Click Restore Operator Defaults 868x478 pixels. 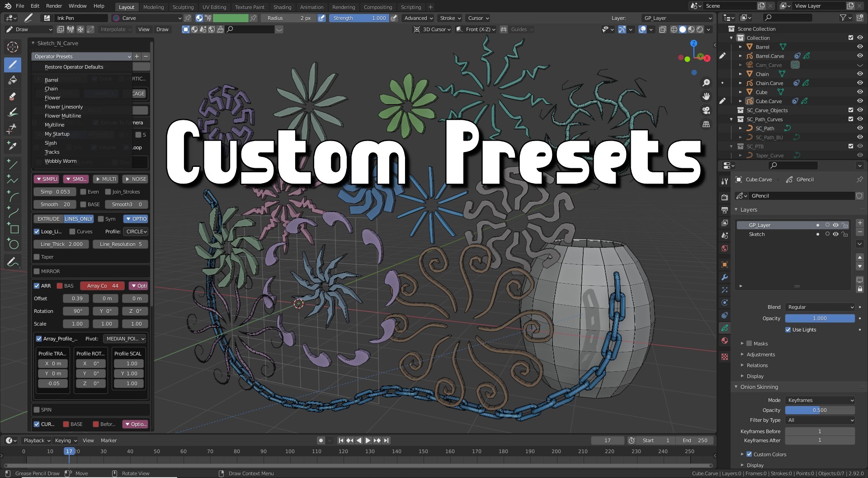click(74, 67)
